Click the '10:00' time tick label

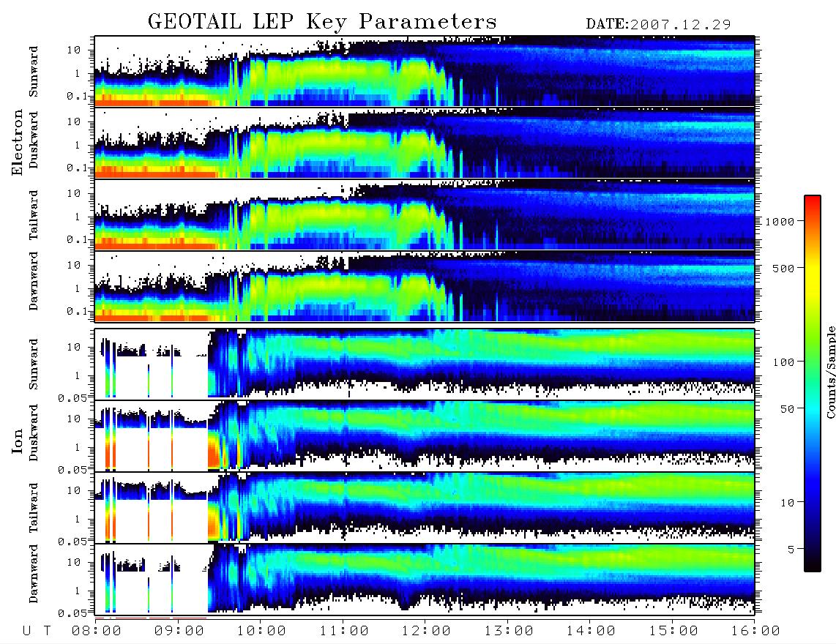point(261,632)
